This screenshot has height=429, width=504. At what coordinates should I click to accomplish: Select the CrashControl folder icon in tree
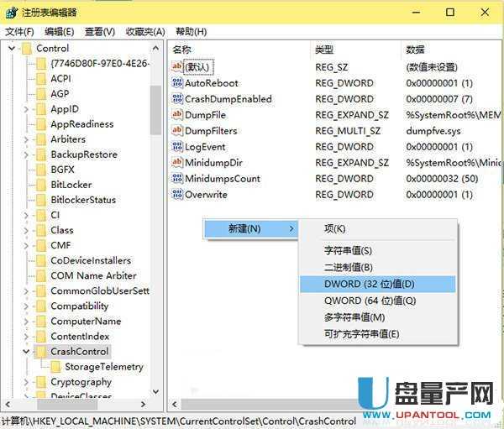[40, 351]
